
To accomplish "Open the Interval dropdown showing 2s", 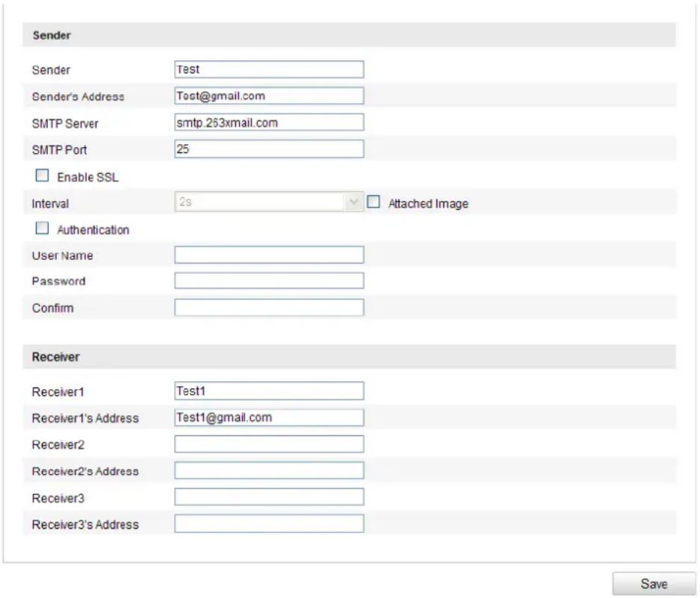I will (x=269, y=202).
